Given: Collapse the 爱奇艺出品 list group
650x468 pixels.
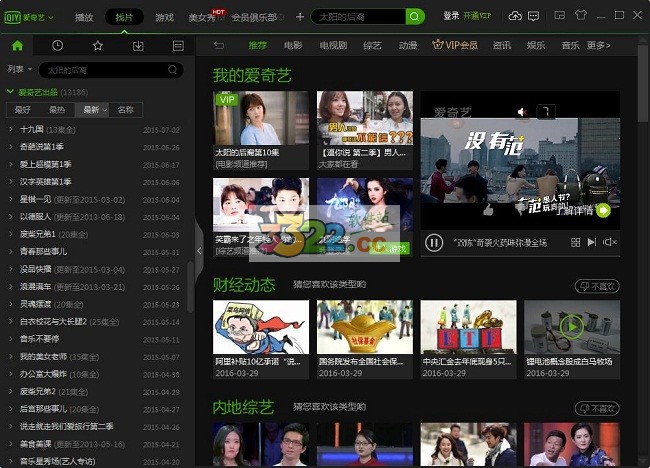Looking at the screenshot, I should (x=10, y=92).
